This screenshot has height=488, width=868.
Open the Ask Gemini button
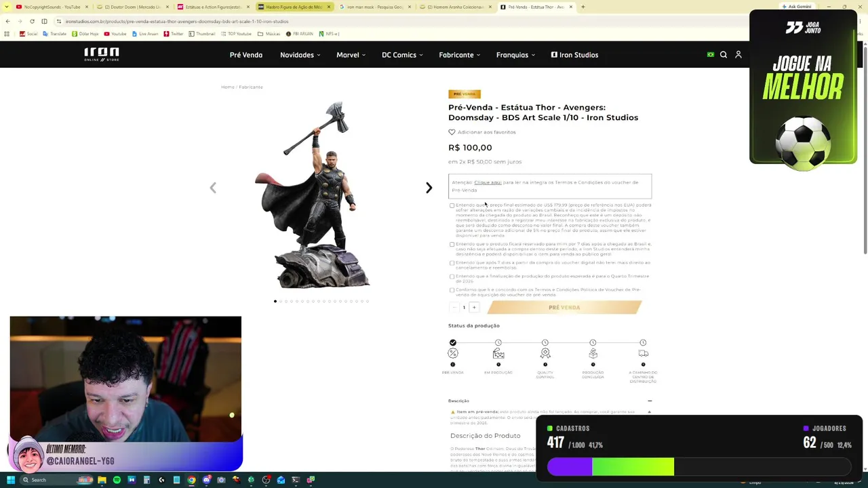[797, 7]
